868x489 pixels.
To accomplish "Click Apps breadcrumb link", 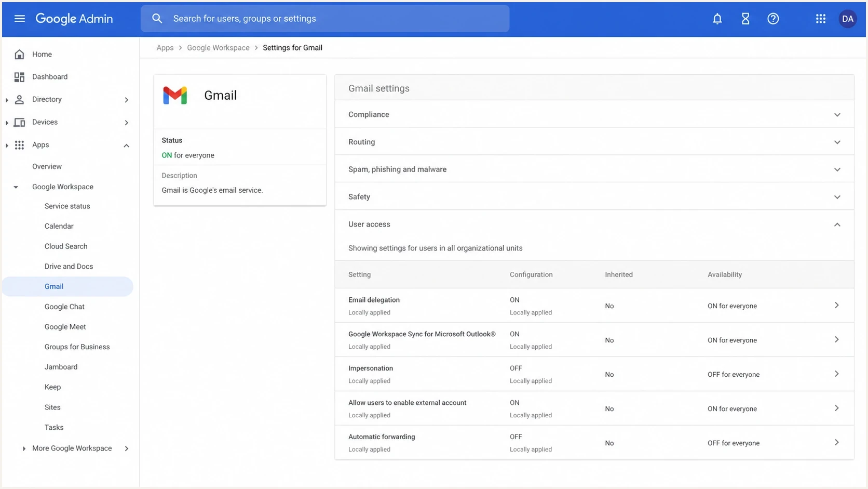I will click(x=165, y=48).
